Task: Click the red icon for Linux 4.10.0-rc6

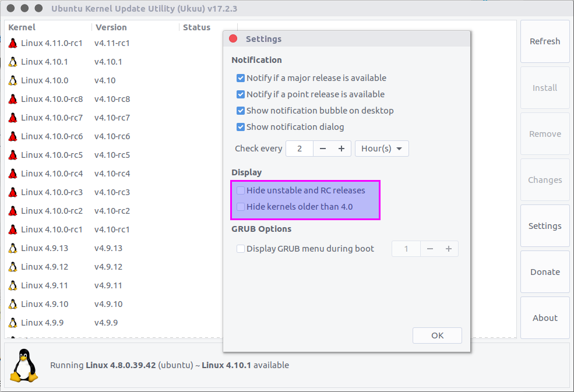Action: pos(13,136)
